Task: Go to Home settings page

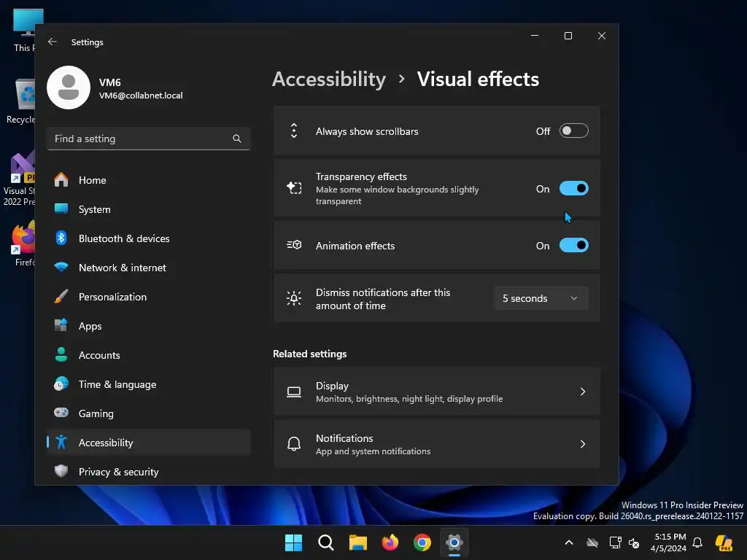Action: [149, 180]
